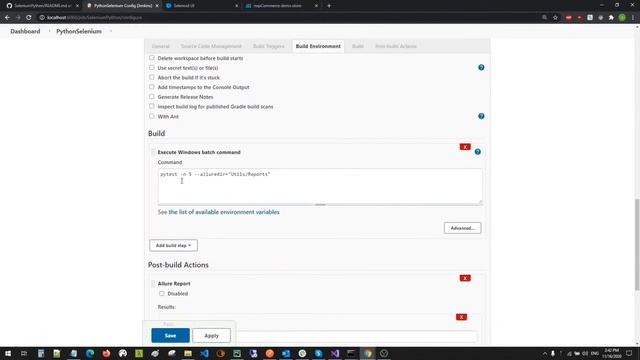
Task: Open the Add build step dropdown
Action: pyautogui.click(x=173, y=245)
